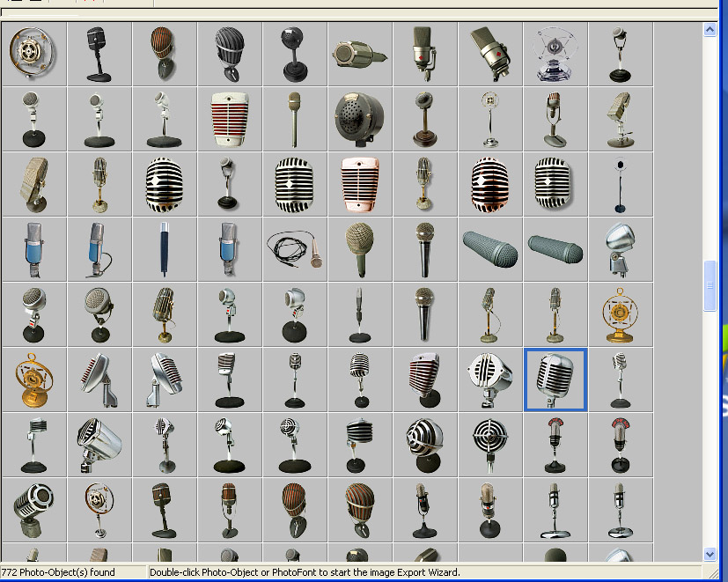The image size is (728, 582).
Task: Choose the black mic with concentric ring grille
Action: 490,445
